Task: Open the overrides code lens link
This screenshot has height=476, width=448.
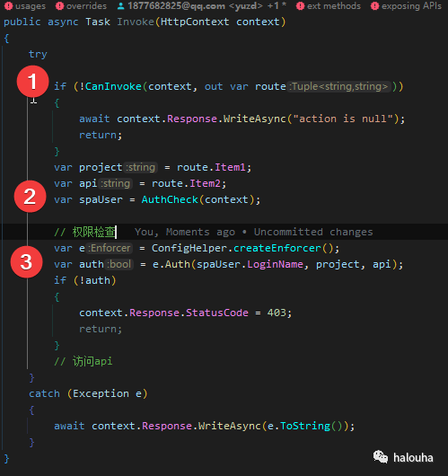Action: pos(86,6)
